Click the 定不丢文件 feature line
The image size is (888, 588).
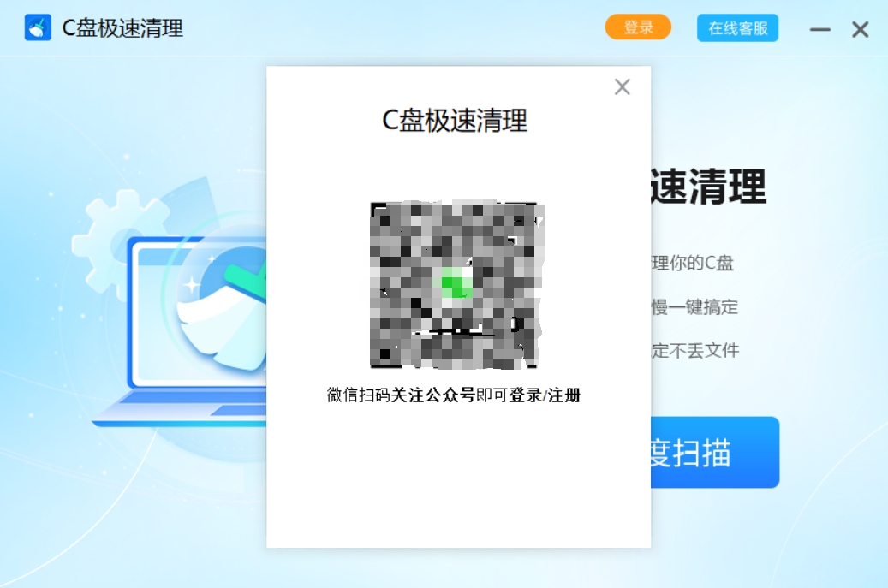695,350
